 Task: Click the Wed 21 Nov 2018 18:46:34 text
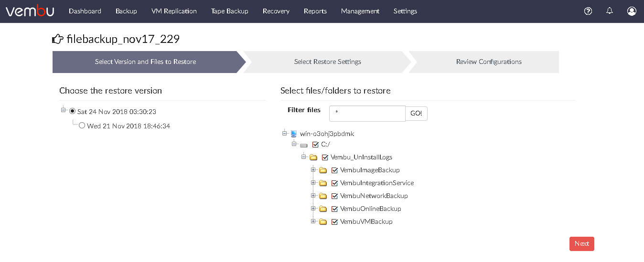click(x=129, y=126)
